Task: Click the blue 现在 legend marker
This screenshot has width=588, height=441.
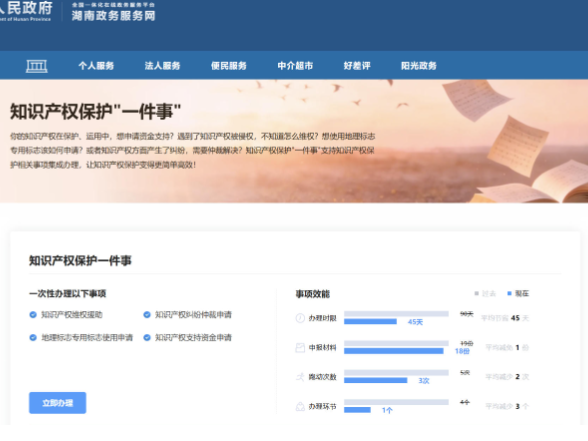Action: click(509, 294)
